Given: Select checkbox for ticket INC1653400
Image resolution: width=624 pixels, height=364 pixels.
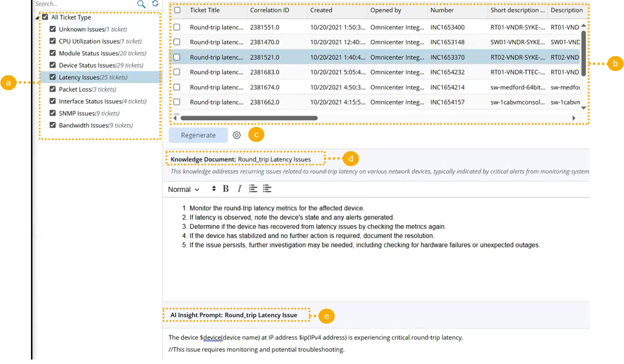Looking at the screenshot, I should (x=177, y=27).
